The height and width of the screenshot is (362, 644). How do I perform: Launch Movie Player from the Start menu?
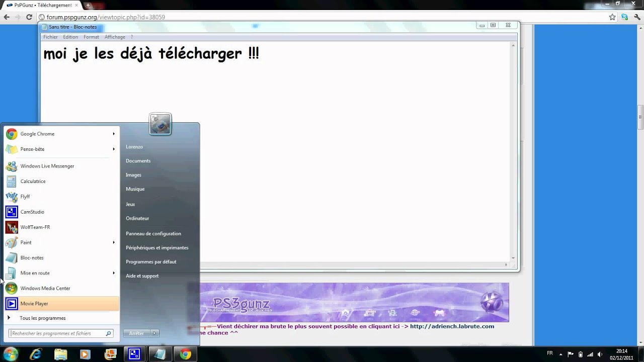coord(61,304)
